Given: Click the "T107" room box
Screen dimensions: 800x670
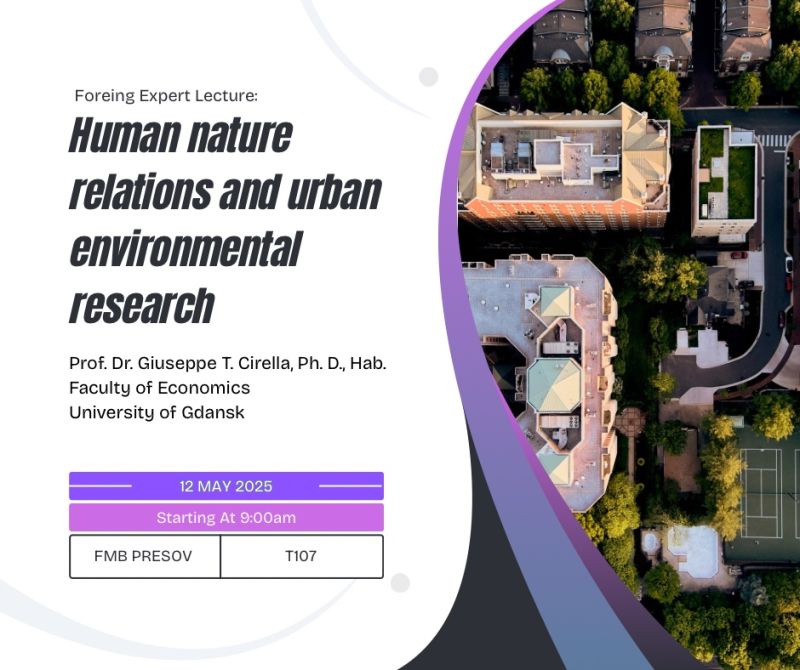Looking at the screenshot, I should point(301,556).
